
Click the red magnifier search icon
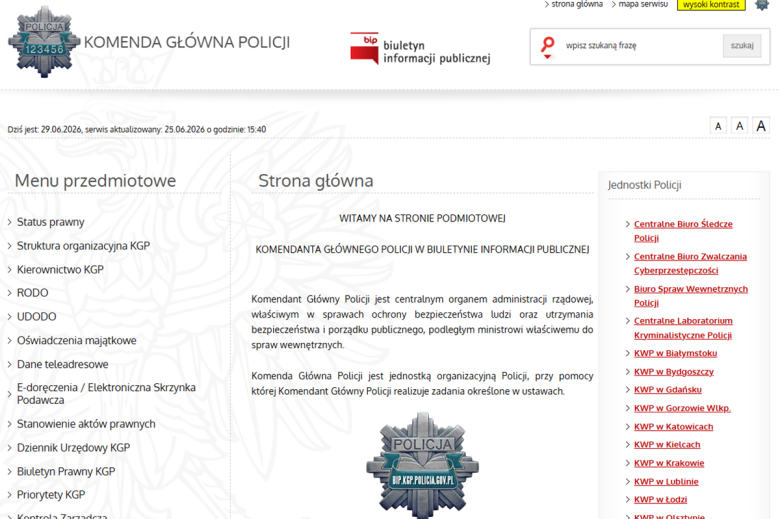[548, 47]
